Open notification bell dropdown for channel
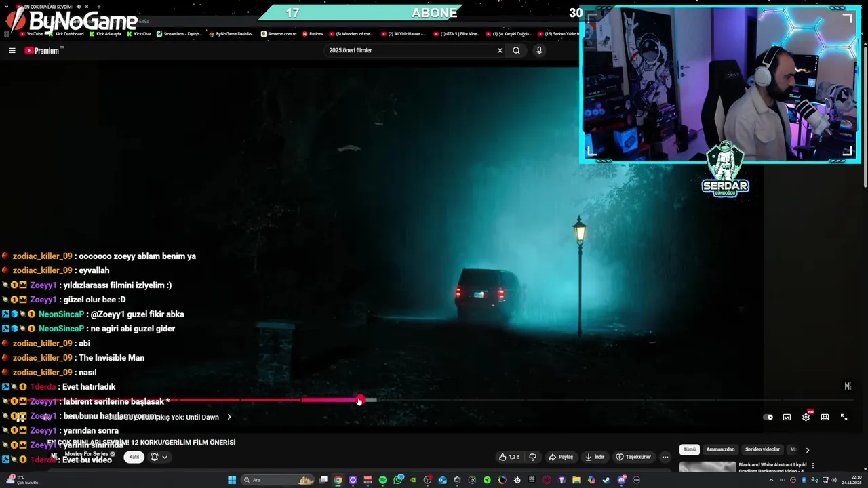 tap(159, 457)
